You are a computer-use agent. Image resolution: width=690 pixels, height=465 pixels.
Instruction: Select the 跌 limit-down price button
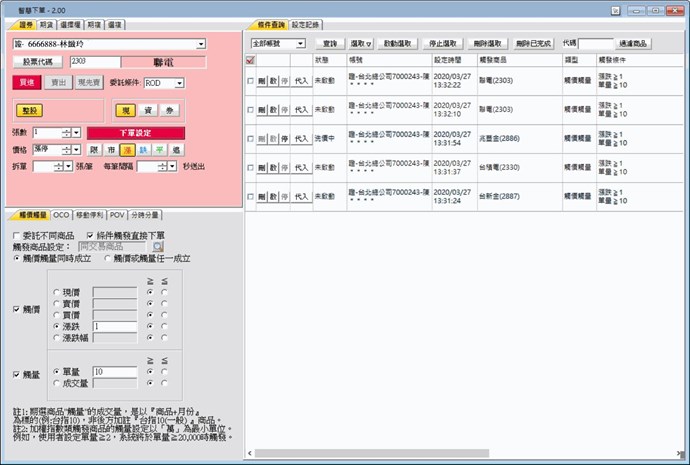click(x=143, y=149)
